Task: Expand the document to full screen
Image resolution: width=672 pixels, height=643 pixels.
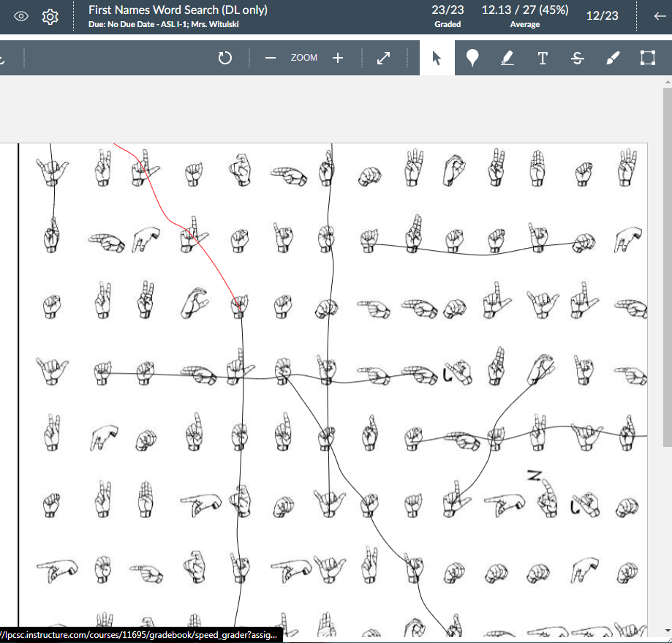Action: pos(383,57)
